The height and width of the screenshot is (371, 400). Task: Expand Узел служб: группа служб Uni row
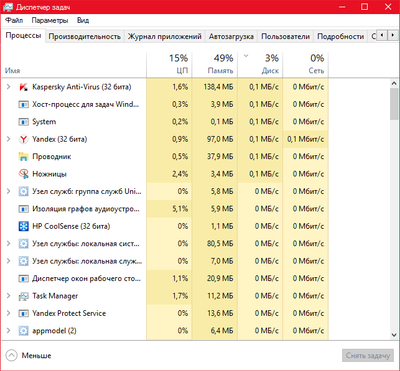[x=9, y=191]
